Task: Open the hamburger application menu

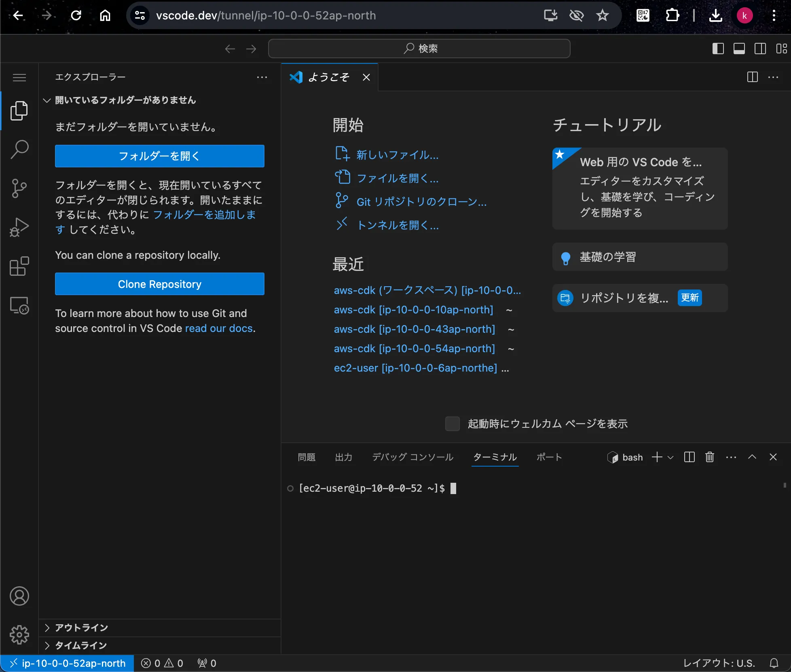Action: pyautogui.click(x=19, y=77)
